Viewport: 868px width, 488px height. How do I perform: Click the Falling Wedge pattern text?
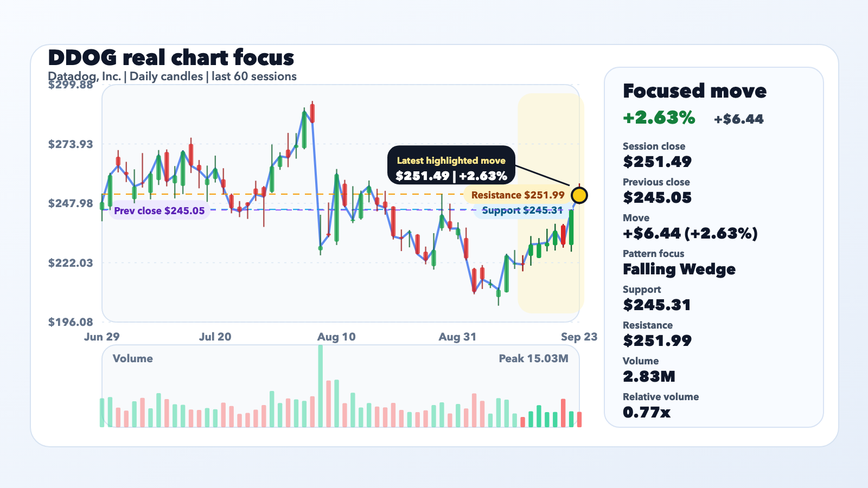[x=679, y=269]
